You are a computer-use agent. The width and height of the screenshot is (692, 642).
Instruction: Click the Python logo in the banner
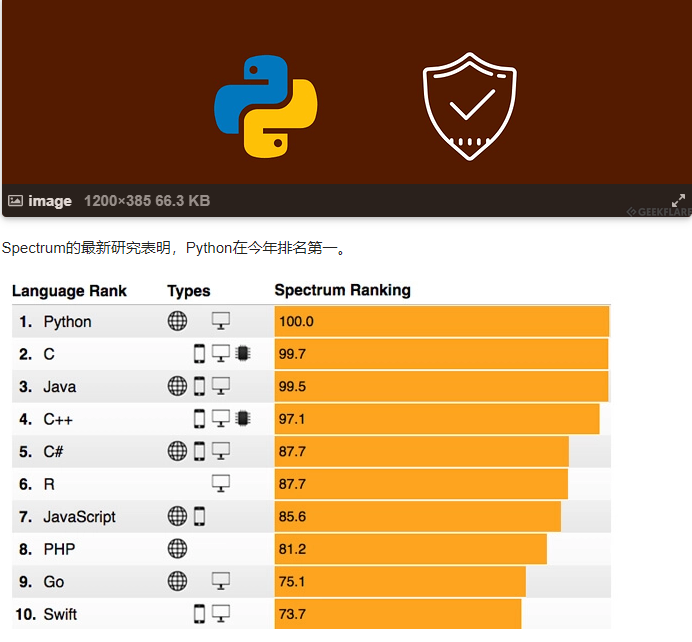click(266, 106)
